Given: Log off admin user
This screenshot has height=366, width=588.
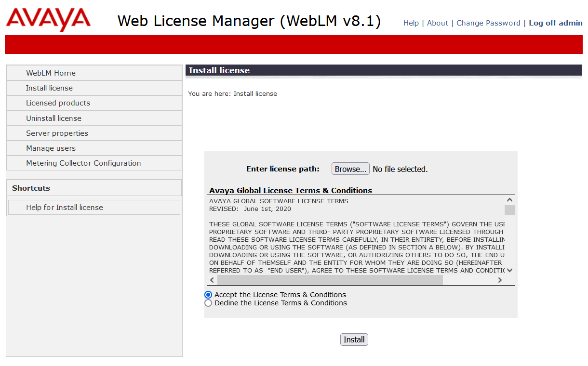Looking at the screenshot, I should coord(556,23).
